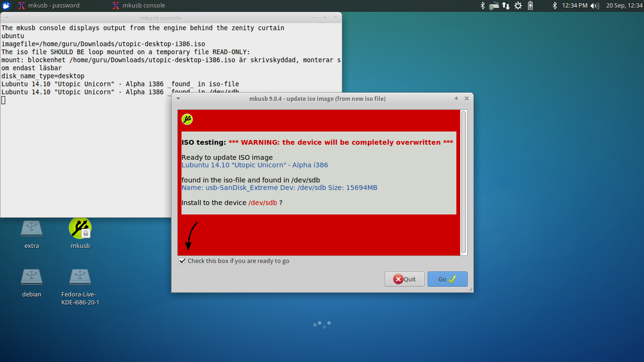The image size is (644, 362).
Task: Click 'Ready to update ISO image' text
Action: (227, 157)
